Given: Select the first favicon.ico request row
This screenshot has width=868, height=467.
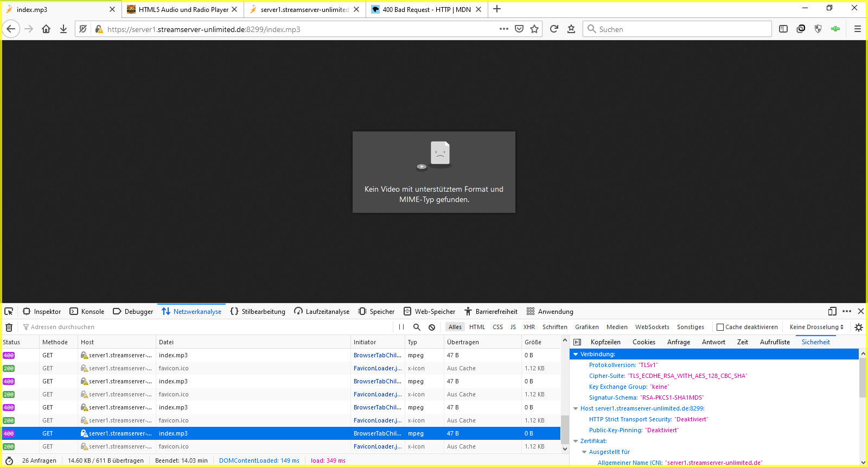Looking at the screenshot, I should tap(217, 368).
